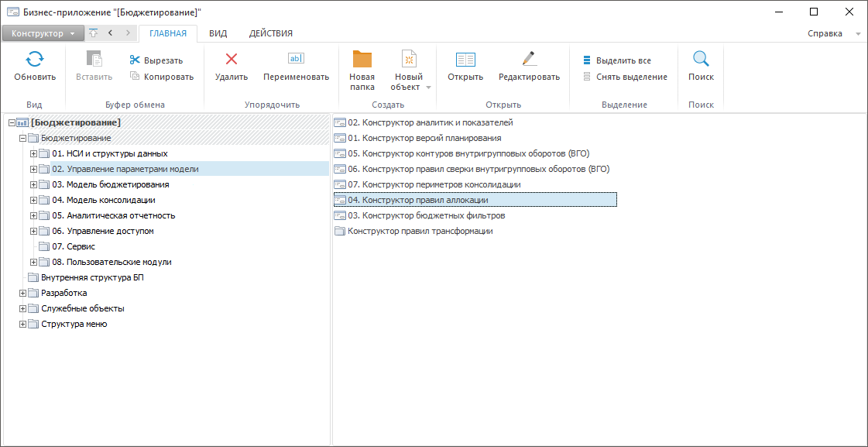Click the Cut (Вырезать) scissors icon
This screenshot has height=447, width=868.
135,60
